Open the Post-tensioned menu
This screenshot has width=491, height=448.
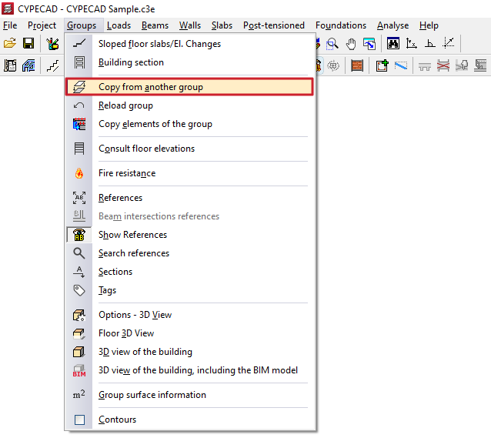[x=274, y=25]
